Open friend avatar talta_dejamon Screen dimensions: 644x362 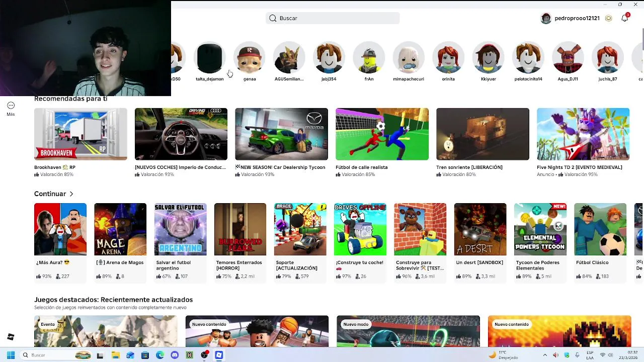pyautogui.click(x=209, y=58)
